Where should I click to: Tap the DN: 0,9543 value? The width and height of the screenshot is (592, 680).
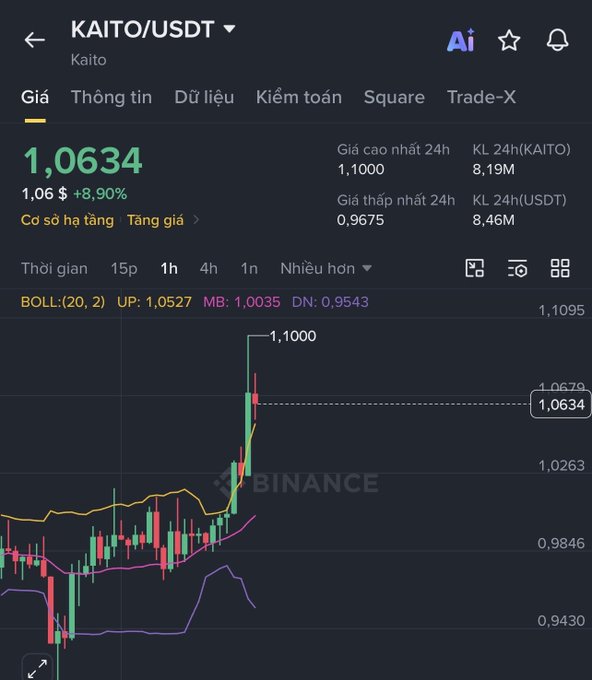pyautogui.click(x=330, y=302)
